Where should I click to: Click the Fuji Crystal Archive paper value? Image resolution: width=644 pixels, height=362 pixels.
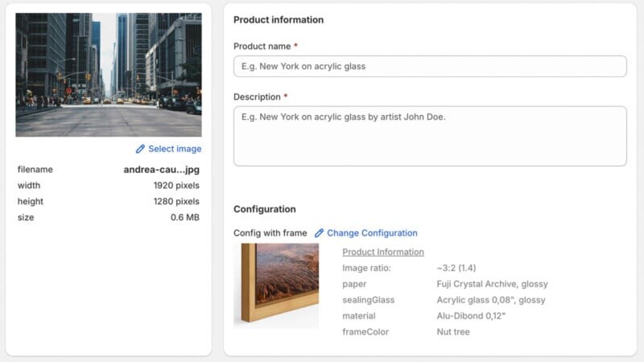[492, 284]
